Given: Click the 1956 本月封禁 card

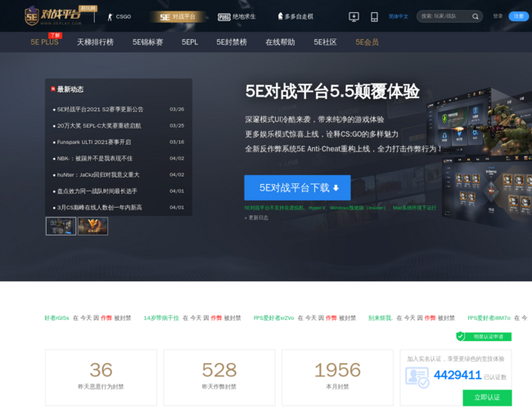Looking at the screenshot, I should pos(337,377).
